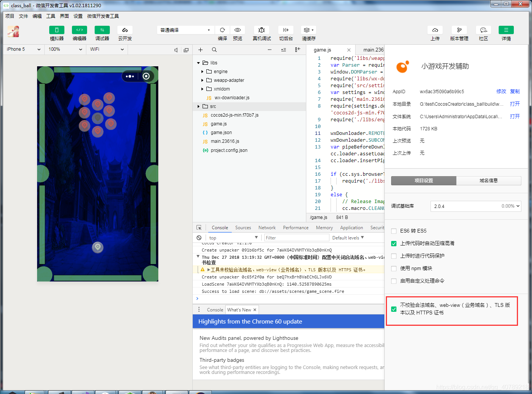The image size is (532, 394).
Task: Open 版本管理 version control icon
Action: [x=459, y=30]
